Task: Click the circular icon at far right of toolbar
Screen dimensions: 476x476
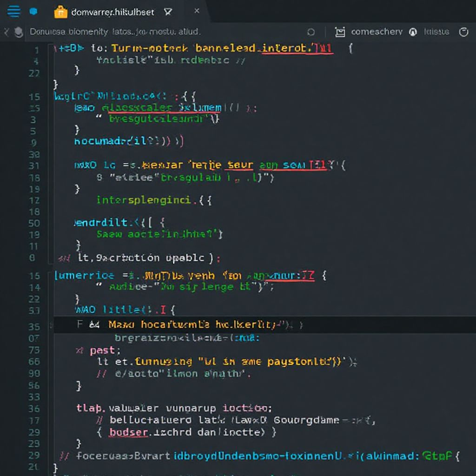Action: [x=463, y=32]
